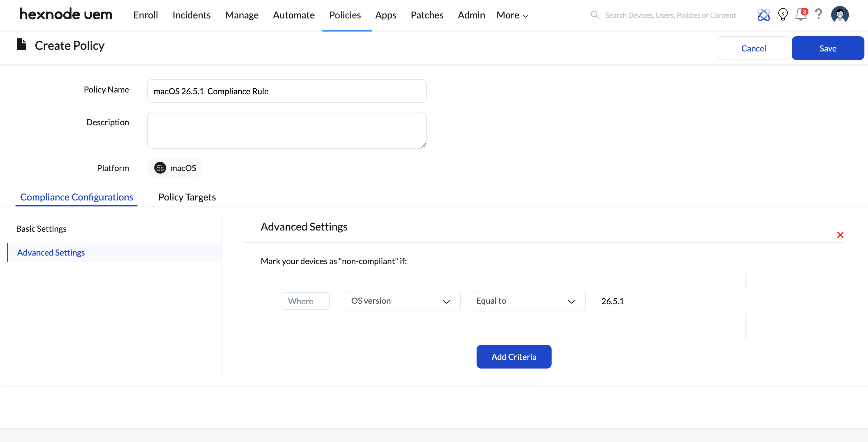Viewport: 868px width, 442px height.
Task: Click the Save button
Action: (x=828, y=48)
